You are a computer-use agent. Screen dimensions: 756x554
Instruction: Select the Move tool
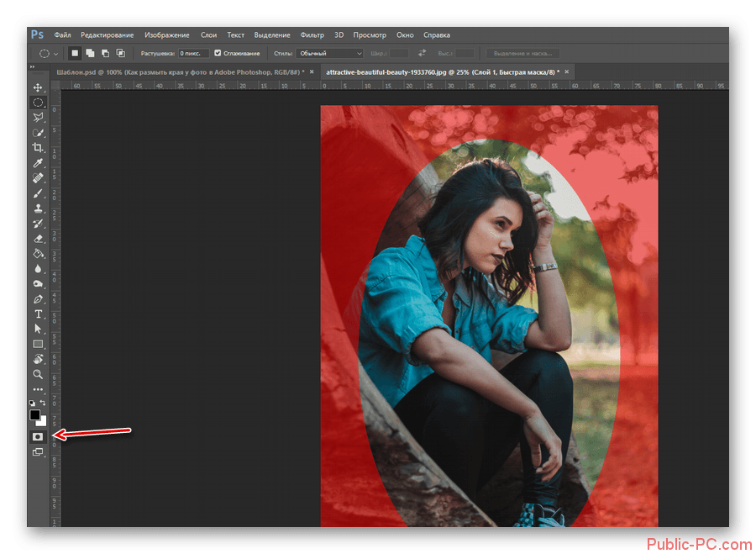(38, 87)
